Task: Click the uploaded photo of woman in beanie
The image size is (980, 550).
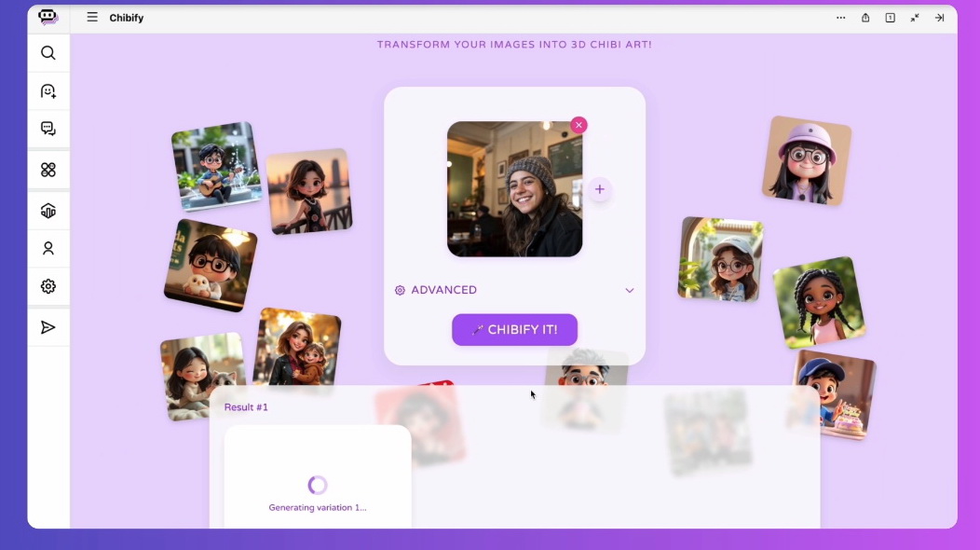Action: [x=514, y=189]
